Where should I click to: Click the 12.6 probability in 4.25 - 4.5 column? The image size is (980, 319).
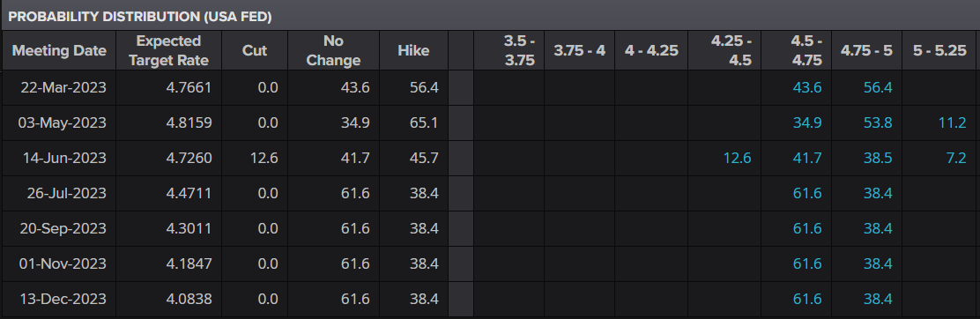(737, 158)
